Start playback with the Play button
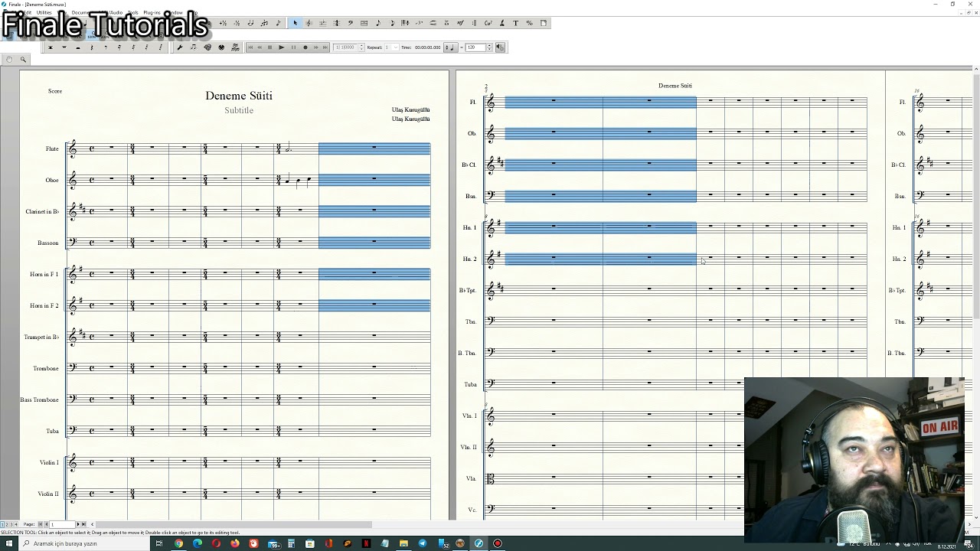 [282, 47]
